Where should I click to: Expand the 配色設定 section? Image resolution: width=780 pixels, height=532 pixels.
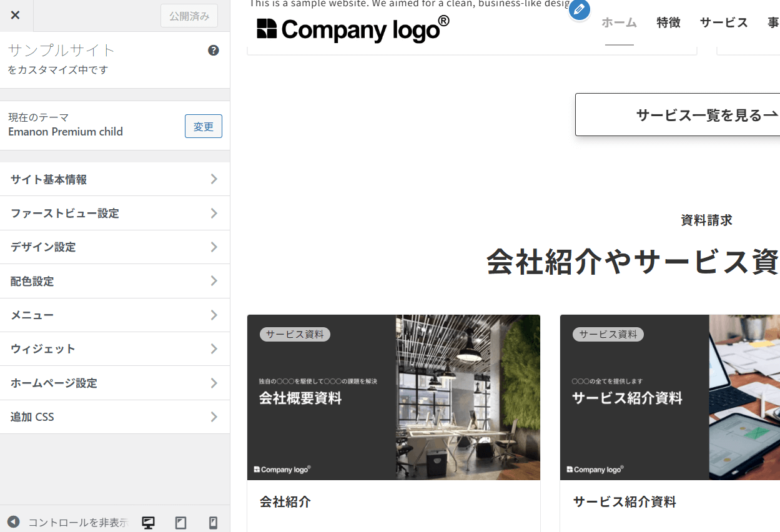coord(115,282)
